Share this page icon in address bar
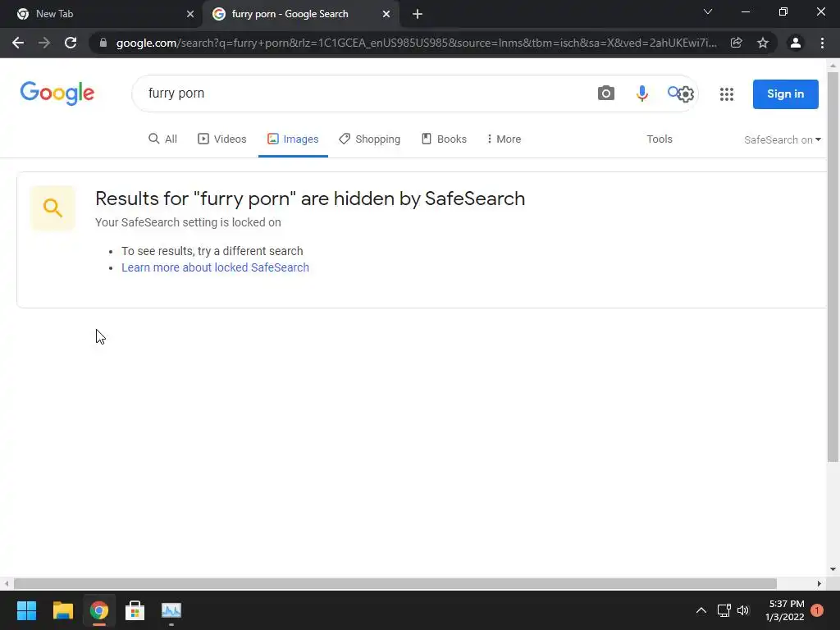840x630 pixels. coord(736,43)
